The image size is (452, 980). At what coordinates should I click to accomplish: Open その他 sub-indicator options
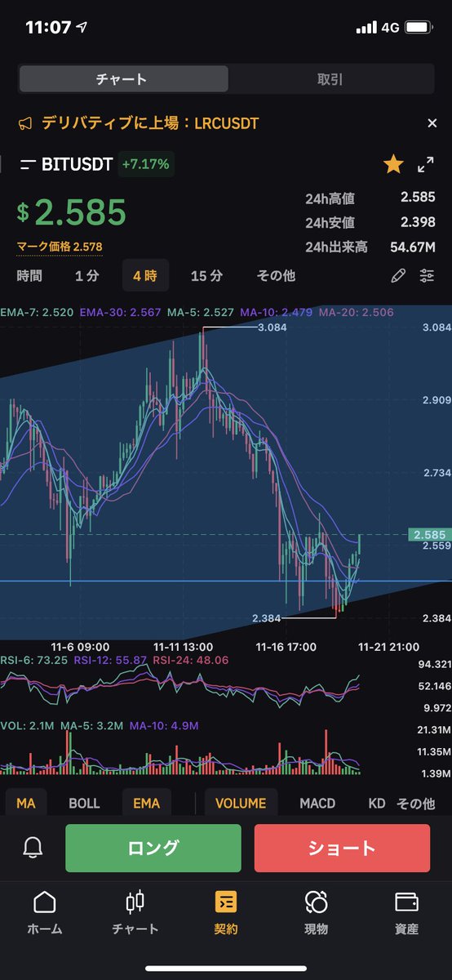pyautogui.click(x=415, y=804)
